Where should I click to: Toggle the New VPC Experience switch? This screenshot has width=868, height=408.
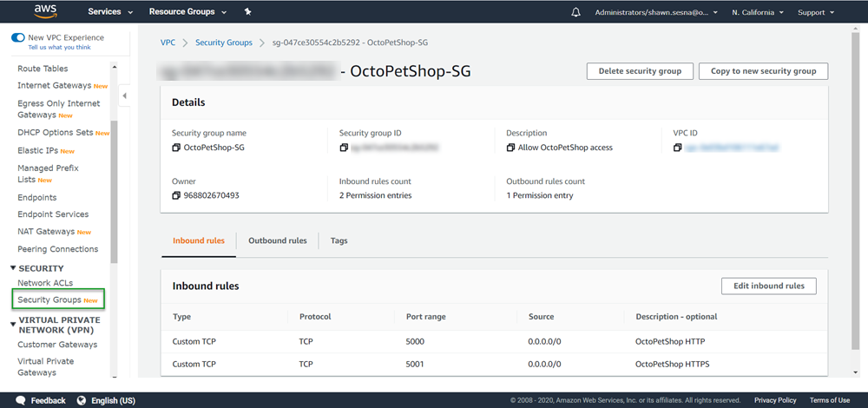18,37
